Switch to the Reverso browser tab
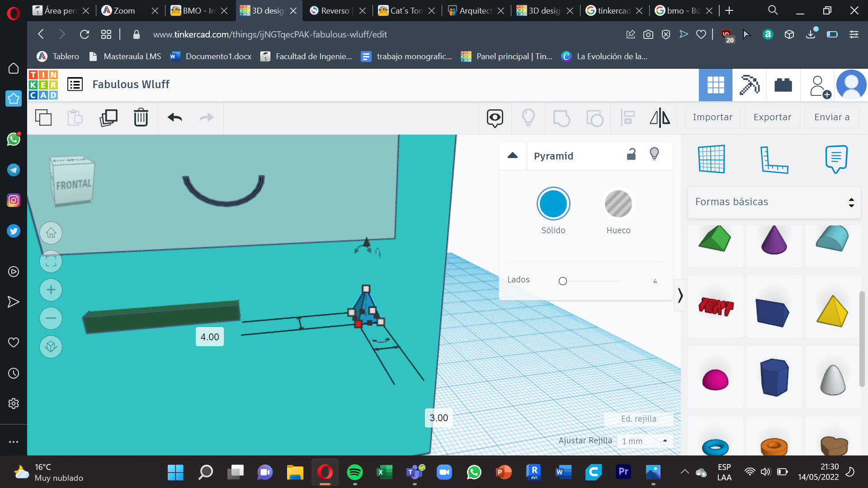Viewport: 868px width, 488px height. click(x=338, y=10)
